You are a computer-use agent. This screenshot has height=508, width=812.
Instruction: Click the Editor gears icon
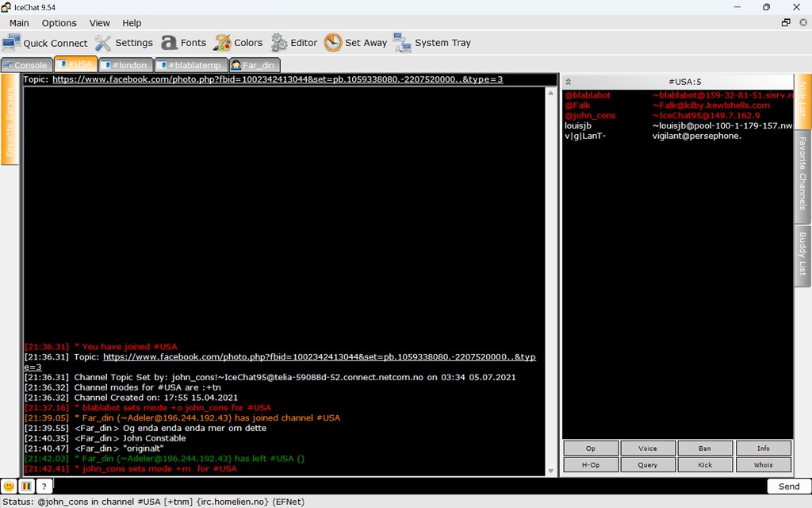coord(279,43)
